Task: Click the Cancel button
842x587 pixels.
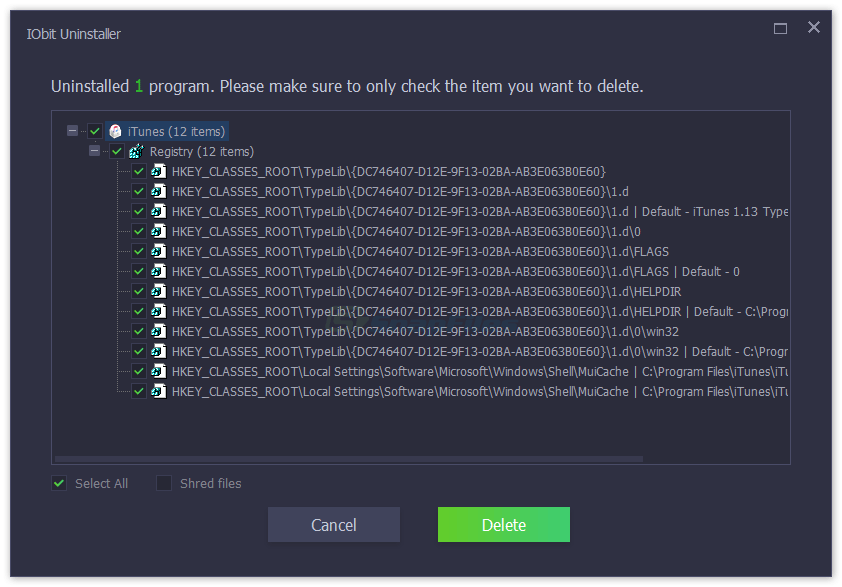Action: click(333, 525)
